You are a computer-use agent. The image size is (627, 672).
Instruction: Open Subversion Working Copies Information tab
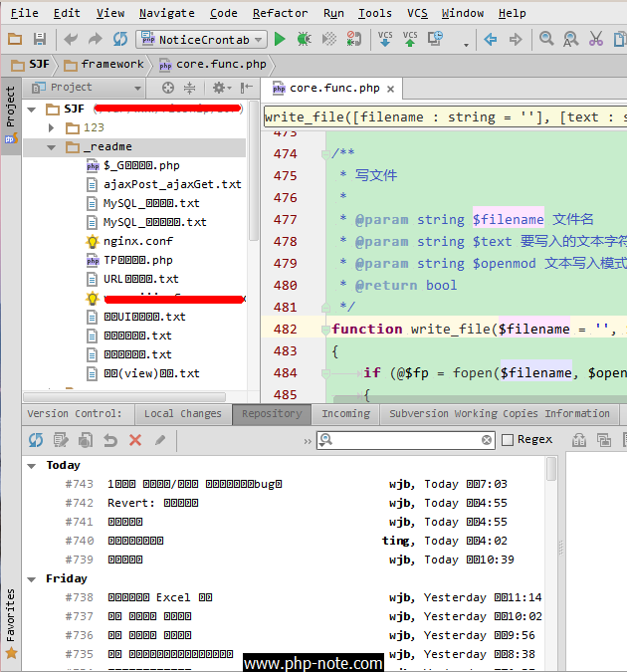coord(500,414)
